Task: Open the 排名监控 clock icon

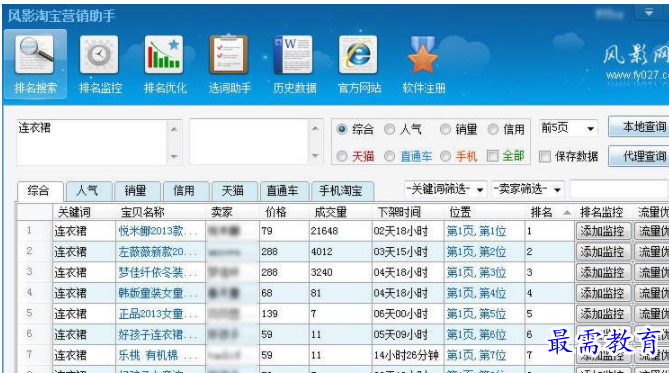Action: click(x=99, y=55)
